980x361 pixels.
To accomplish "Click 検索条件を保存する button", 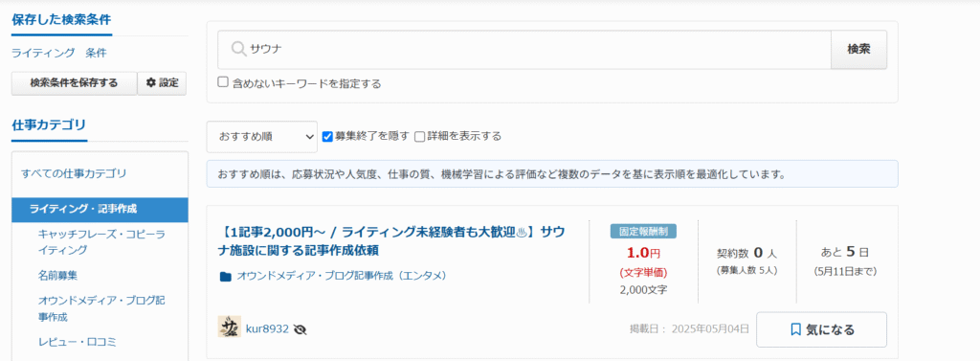I will [74, 82].
